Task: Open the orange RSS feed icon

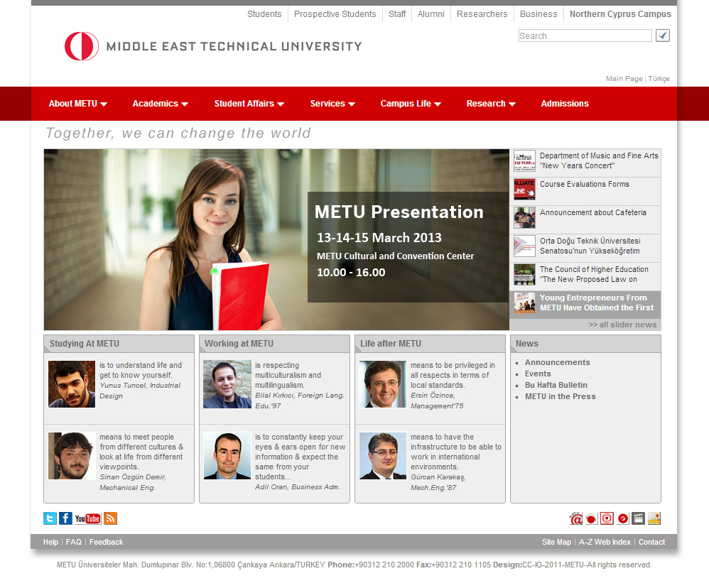Action: (x=110, y=518)
